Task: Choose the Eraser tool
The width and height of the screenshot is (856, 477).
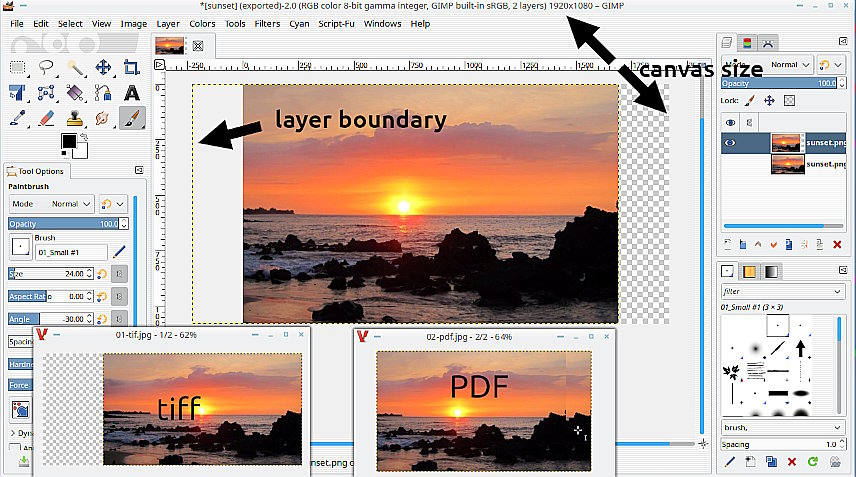Action: pos(46,118)
